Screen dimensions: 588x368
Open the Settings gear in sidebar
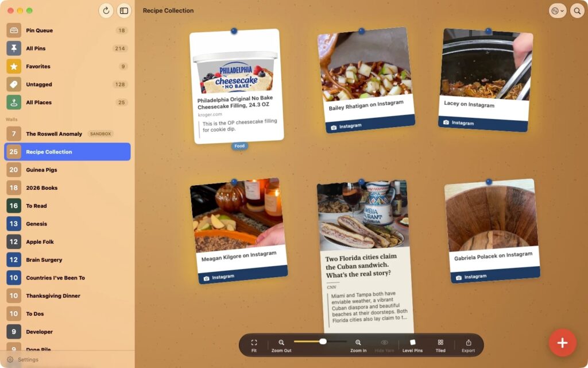point(10,359)
